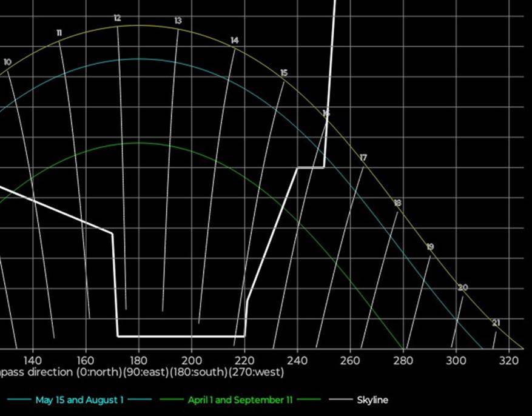This screenshot has height=416, width=532.
Task: Click the cyan line sample before 'May 15'
Action: pos(19,400)
